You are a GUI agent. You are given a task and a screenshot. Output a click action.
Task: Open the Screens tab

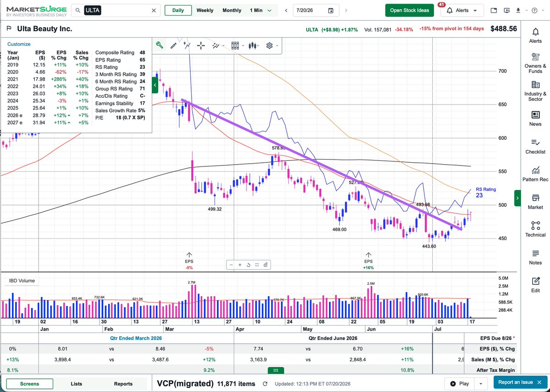(30, 384)
